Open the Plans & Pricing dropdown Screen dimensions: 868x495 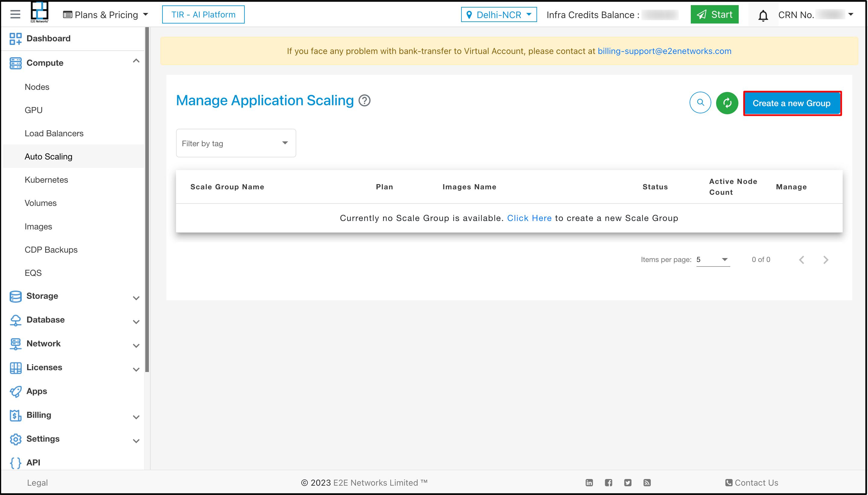click(x=106, y=15)
